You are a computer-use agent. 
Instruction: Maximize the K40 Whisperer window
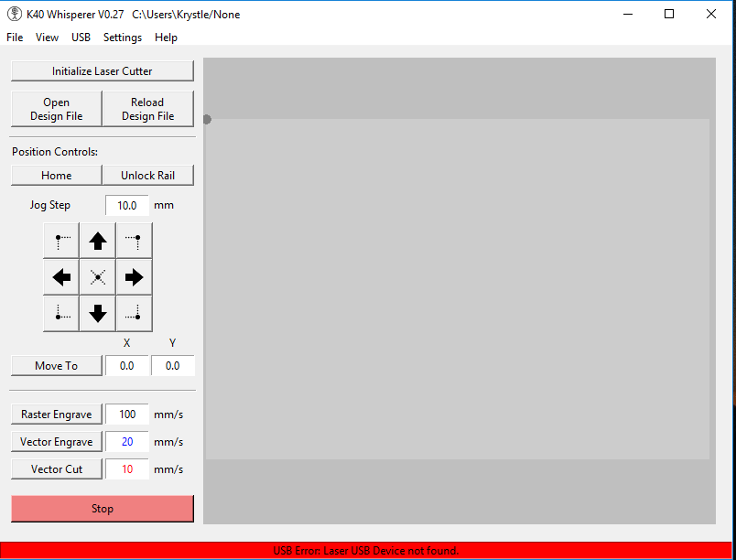tap(669, 14)
